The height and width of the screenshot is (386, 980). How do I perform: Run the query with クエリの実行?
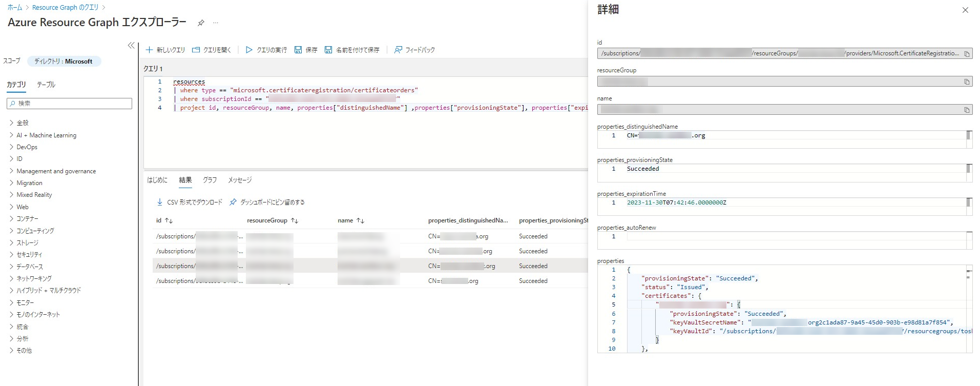[x=266, y=50]
